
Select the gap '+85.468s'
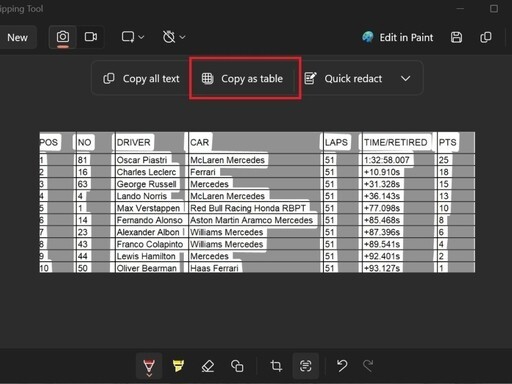click(382, 220)
